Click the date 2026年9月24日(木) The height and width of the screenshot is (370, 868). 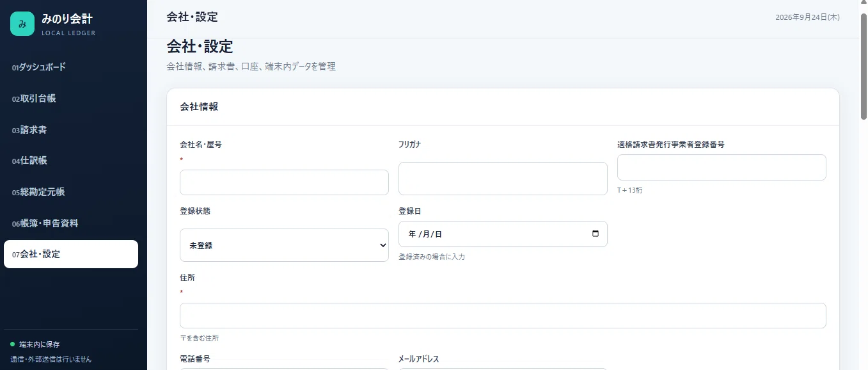click(x=807, y=17)
